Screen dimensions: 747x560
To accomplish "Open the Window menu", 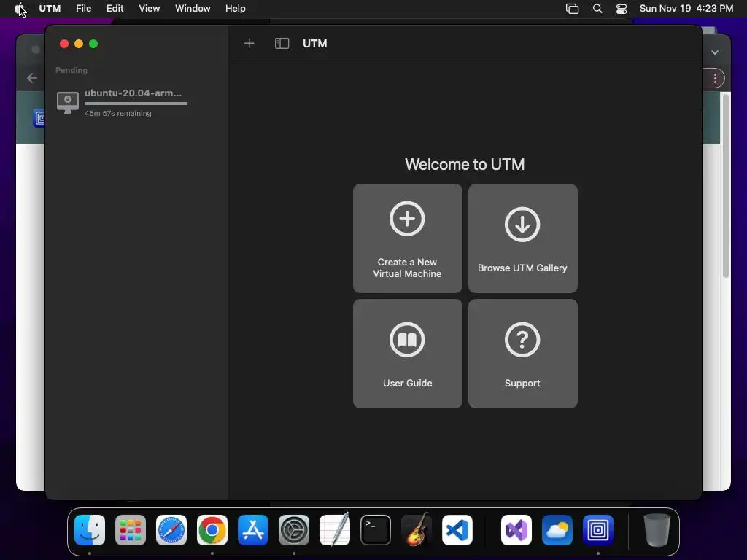I will point(193,9).
